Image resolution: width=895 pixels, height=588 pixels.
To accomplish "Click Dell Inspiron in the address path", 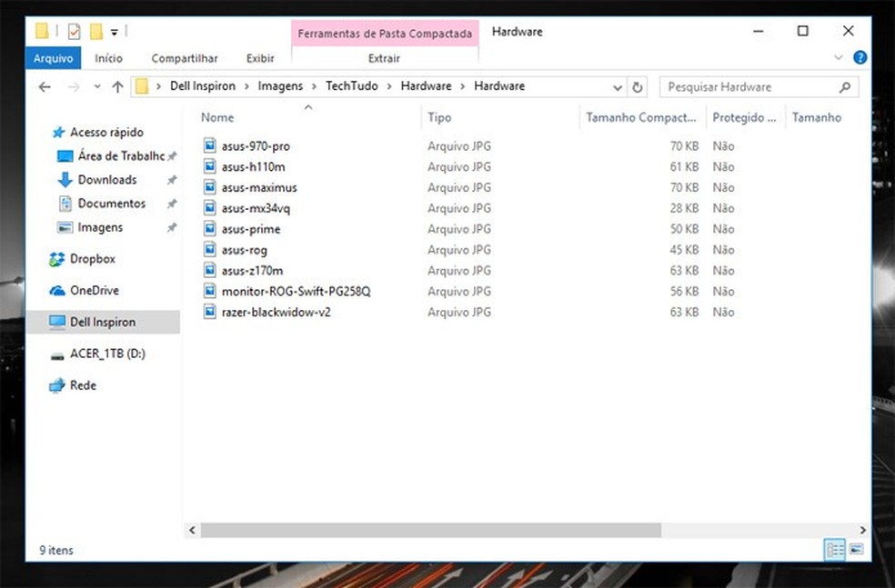I will 203,86.
